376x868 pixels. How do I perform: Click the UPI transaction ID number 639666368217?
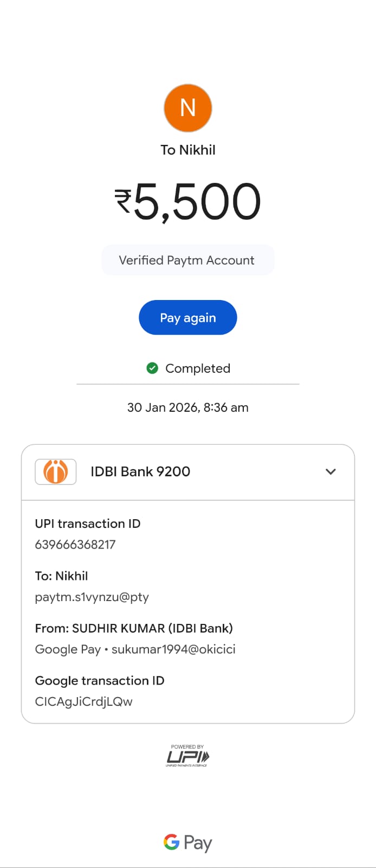[x=75, y=545]
